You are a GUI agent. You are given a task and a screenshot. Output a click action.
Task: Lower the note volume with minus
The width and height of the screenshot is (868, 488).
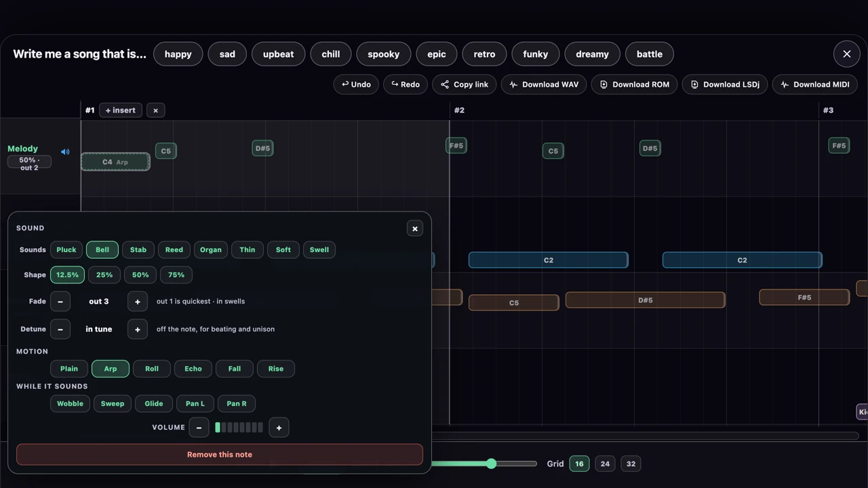tap(199, 428)
